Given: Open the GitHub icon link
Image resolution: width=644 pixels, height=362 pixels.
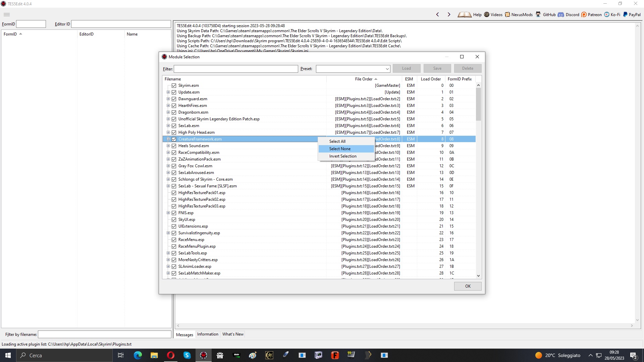Looking at the screenshot, I should (538, 14).
